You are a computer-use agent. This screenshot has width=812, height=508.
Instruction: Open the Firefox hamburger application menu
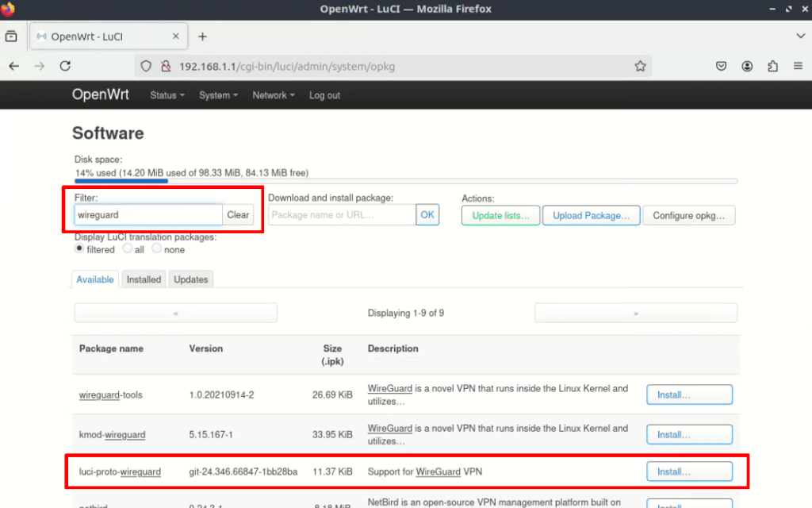(798, 67)
